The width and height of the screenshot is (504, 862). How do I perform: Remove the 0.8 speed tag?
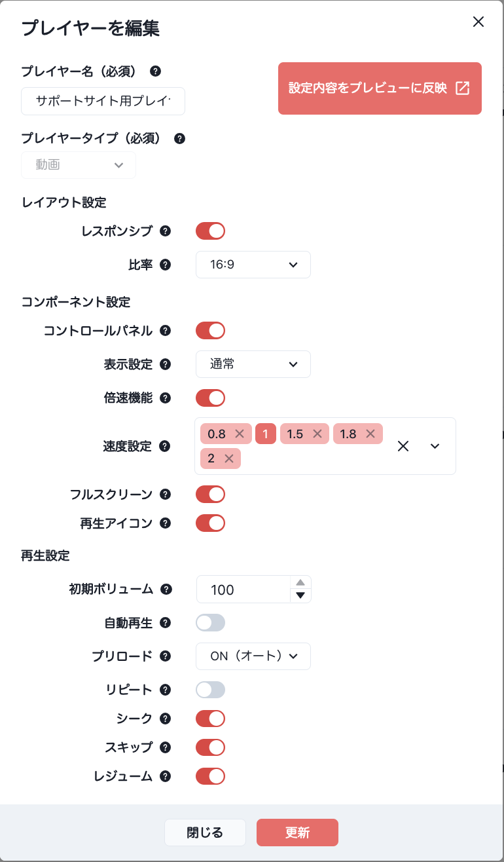[x=238, y=434]
